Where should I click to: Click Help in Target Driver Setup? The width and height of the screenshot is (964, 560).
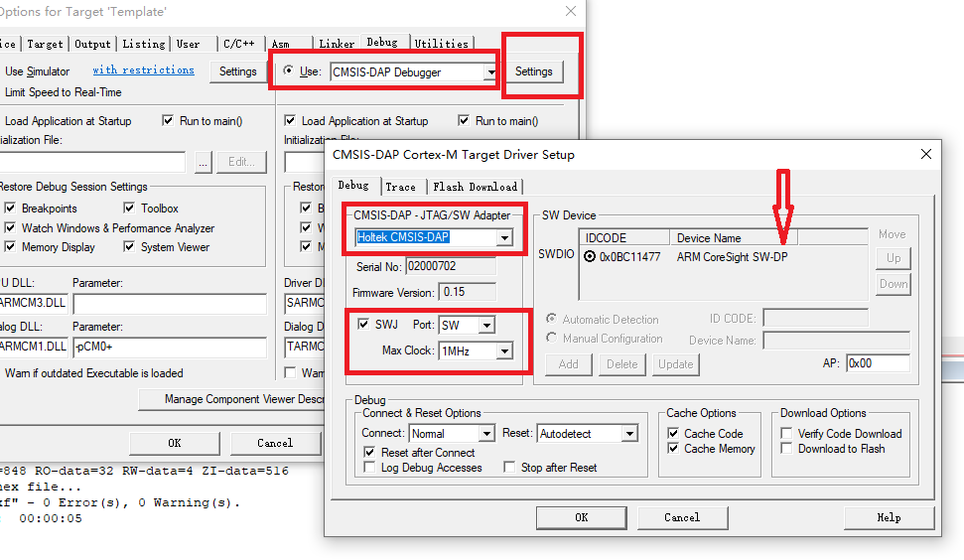click(889, 517)
